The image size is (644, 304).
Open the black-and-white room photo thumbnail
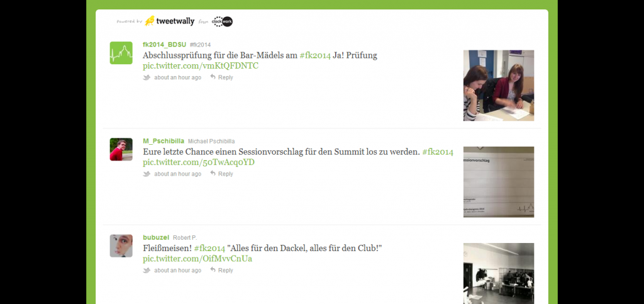tap(499, 273)
